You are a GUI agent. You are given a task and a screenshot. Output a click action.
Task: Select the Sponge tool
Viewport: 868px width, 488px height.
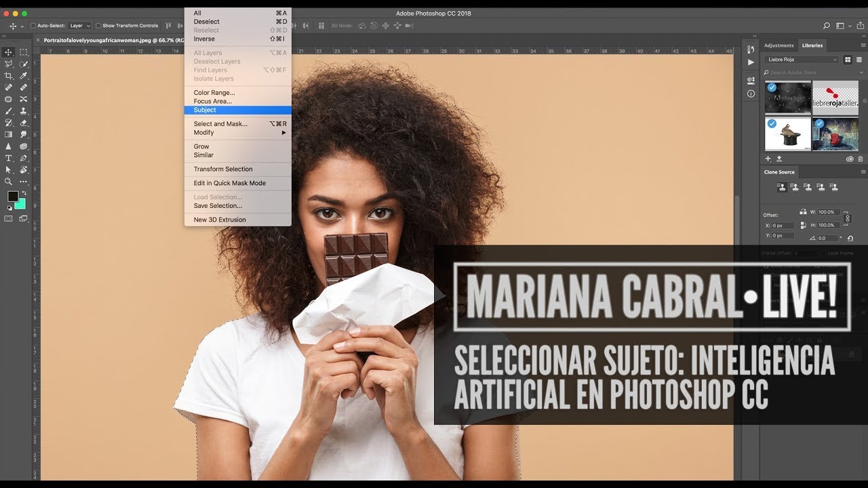coord(23,146)
